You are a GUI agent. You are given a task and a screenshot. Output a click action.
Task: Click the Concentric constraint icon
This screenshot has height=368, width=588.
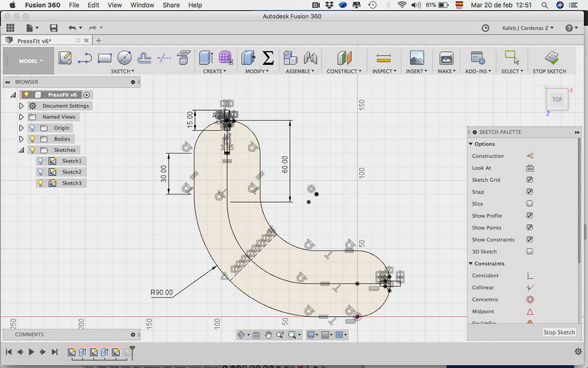(x=530, y=299)
